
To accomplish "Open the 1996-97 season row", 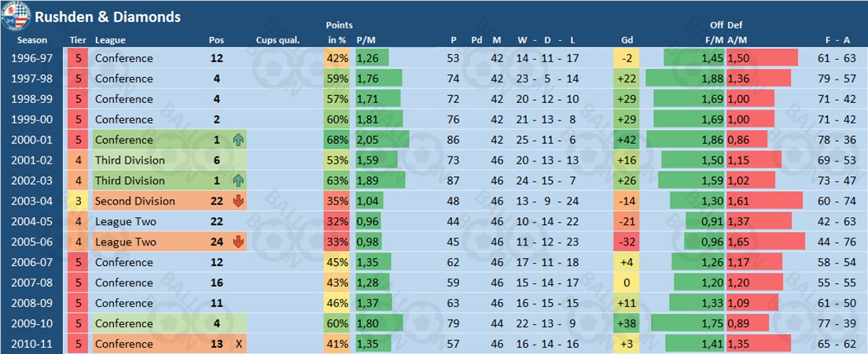I will (31, 58).
